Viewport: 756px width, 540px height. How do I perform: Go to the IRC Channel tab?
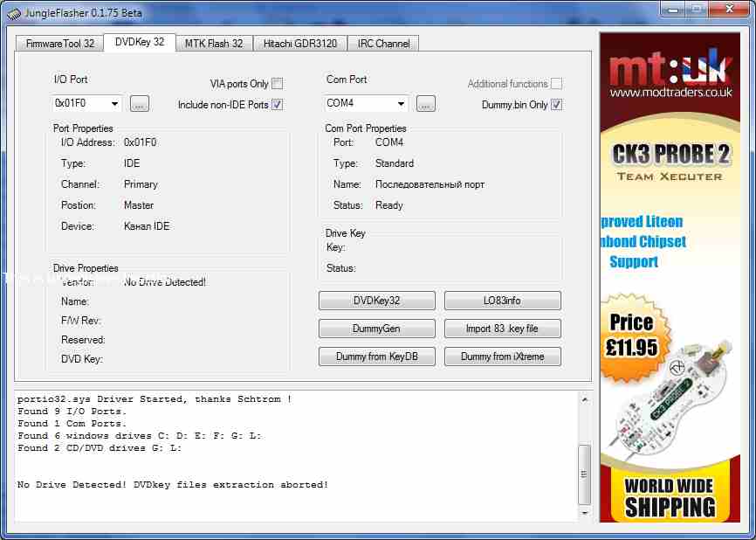383,43
